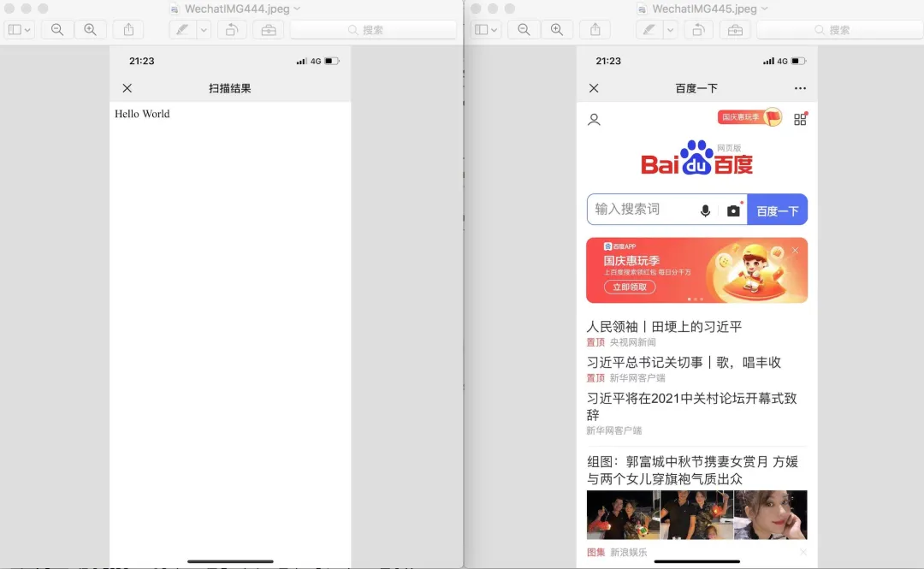The image size is (924, 569).
Task: Open markup pen in WechatIMG444.jpeg window
Action: click(x=183, y=29)
